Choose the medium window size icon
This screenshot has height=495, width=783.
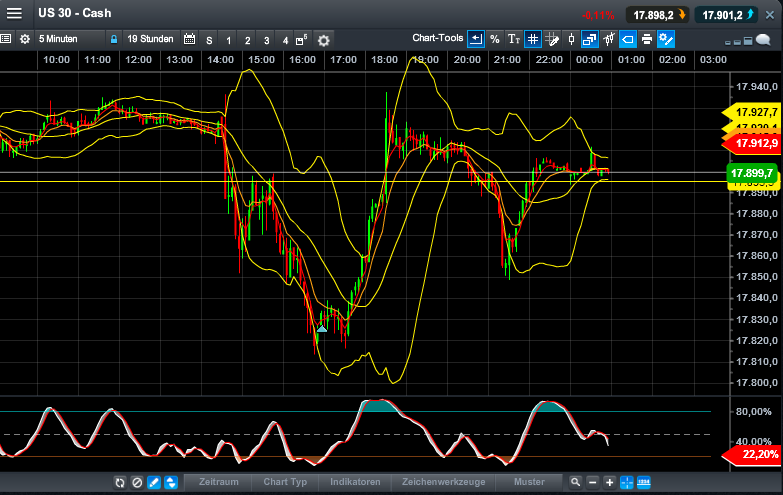pos(737,42)
